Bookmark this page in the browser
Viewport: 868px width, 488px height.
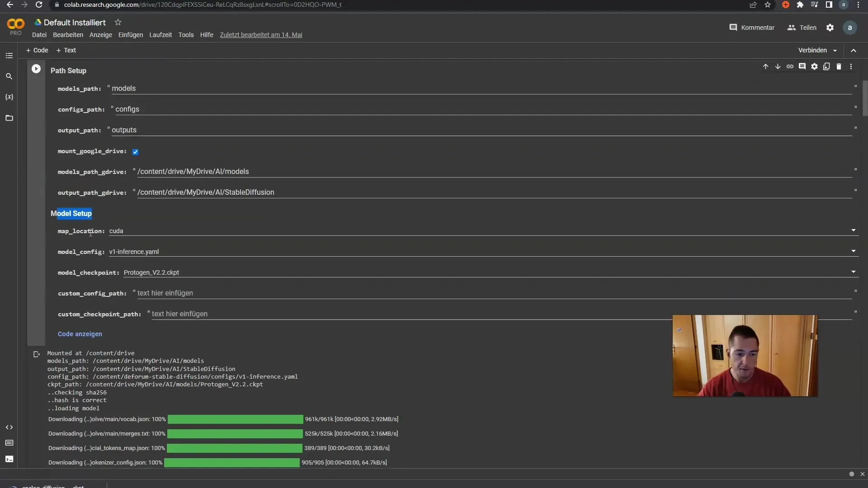coord(768,5)
